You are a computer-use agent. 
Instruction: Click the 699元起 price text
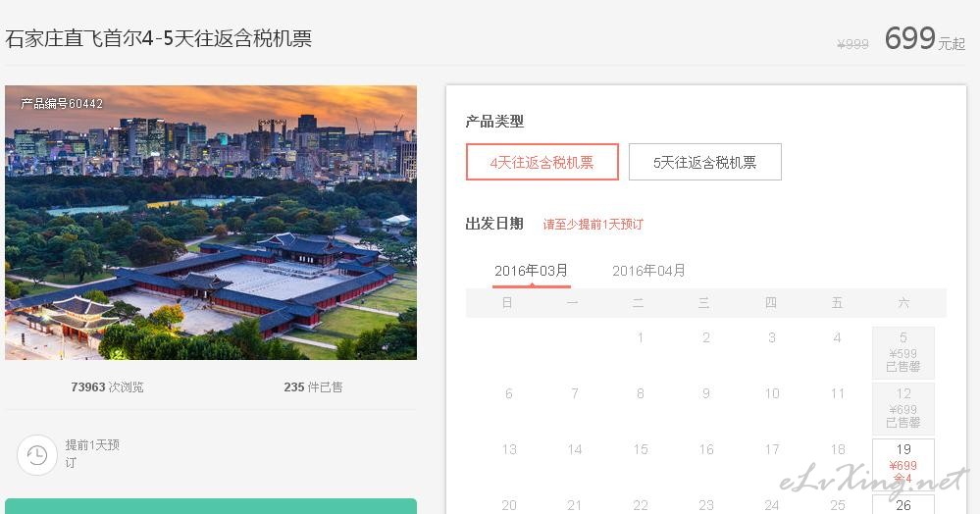coord(925,39)
